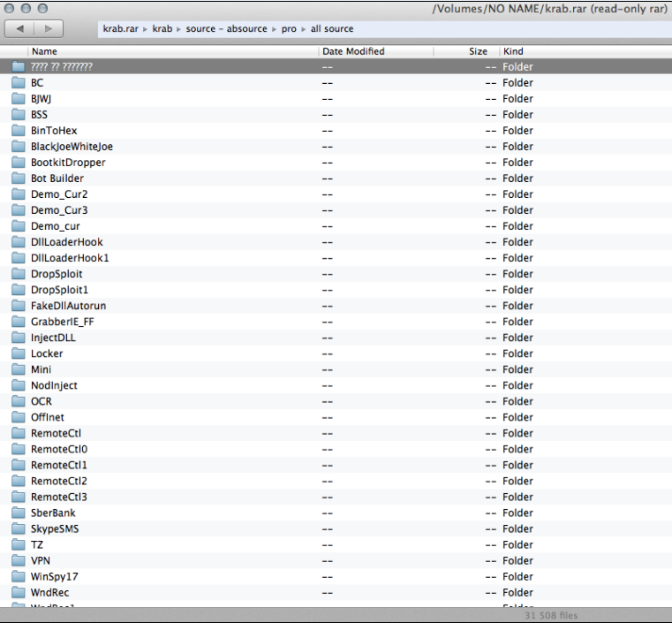Select the VPN folder name
This screenshot has width=672, height=623.
[41, 560]
